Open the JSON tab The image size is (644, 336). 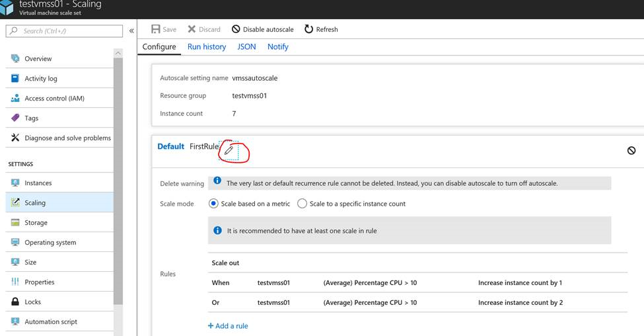[x=246, y=47]
